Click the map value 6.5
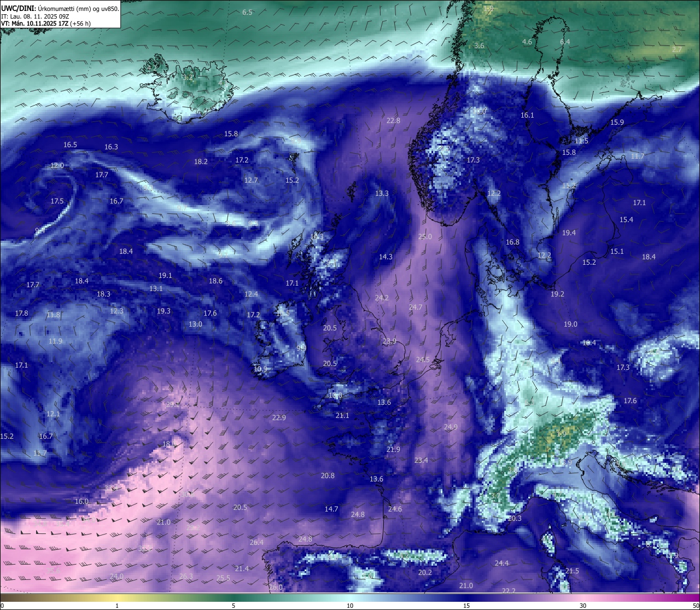700x610 pixels. (247, 12)
